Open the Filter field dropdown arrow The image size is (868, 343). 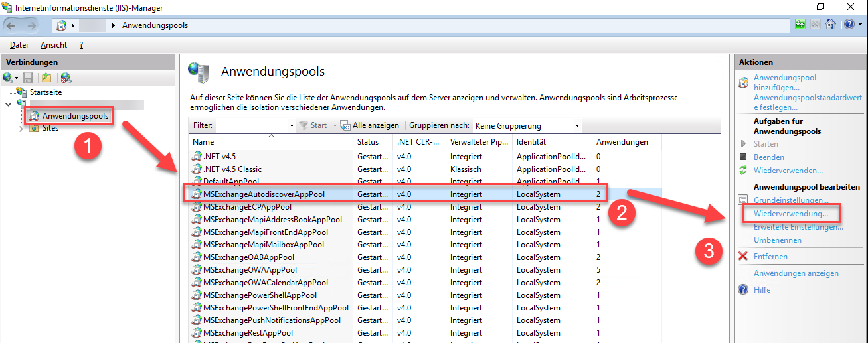coord(292,125)
